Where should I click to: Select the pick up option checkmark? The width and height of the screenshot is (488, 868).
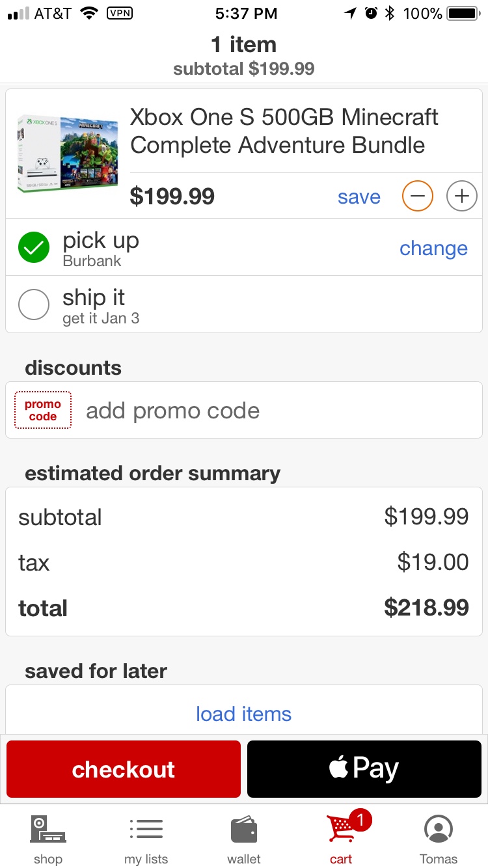click(x=34, y=247)
